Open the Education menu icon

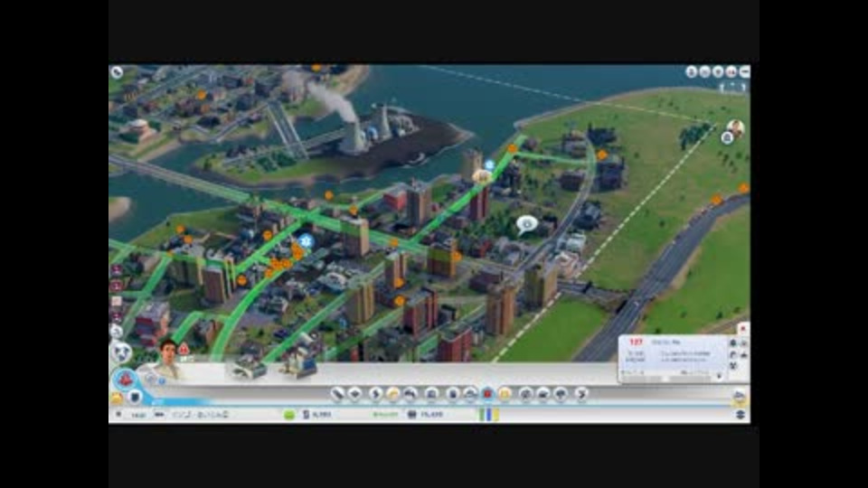(x=525, y=394)
